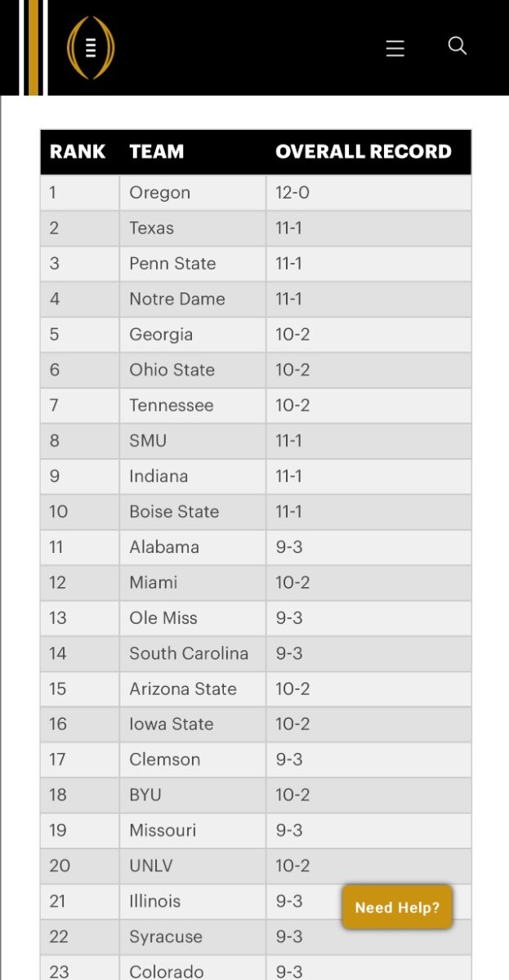The image size is (509, 980).
Task: Open the hamburger menu icon
Action: 395,48
